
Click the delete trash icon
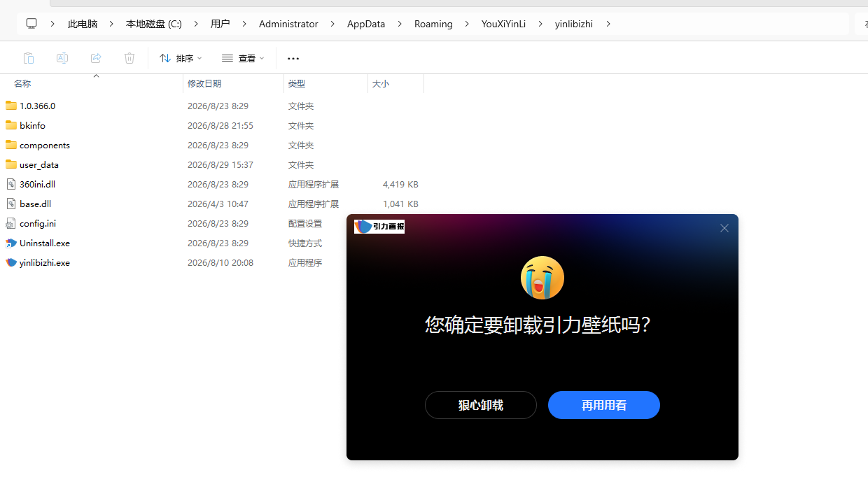[x=129, y=58]
